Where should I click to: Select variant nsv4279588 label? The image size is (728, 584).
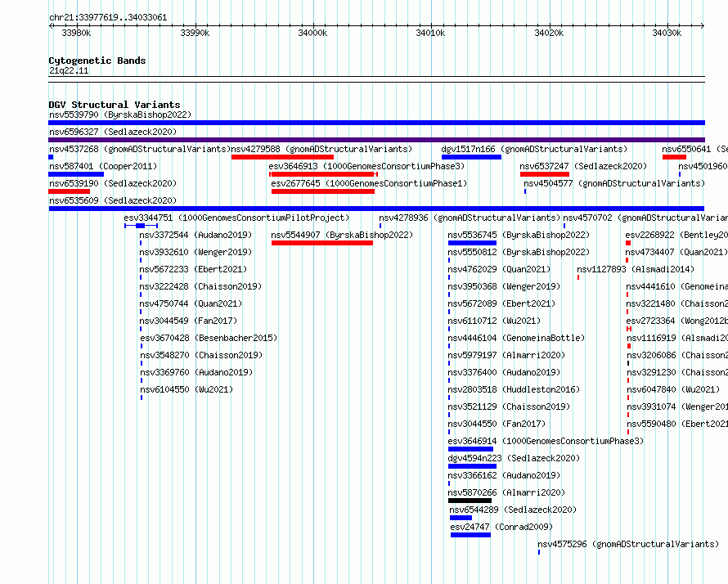[x=321, y=149]
